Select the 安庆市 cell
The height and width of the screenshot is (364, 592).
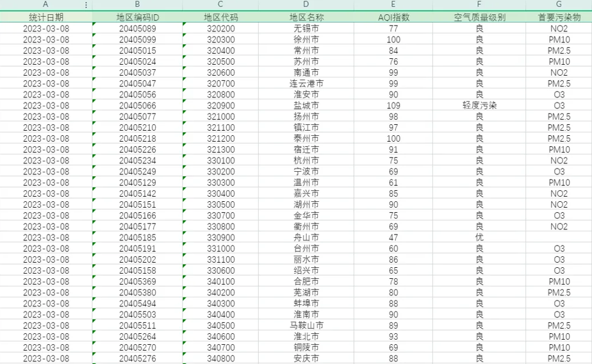click(306, 358)
